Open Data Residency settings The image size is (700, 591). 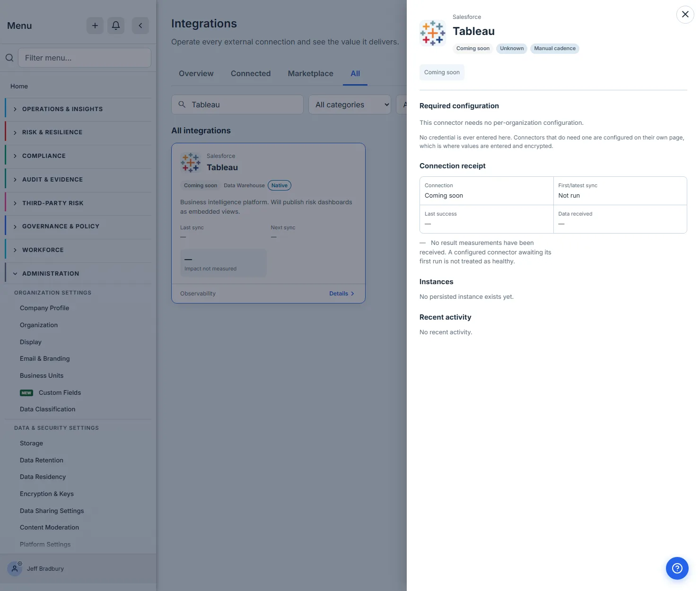tap(43, 477)
